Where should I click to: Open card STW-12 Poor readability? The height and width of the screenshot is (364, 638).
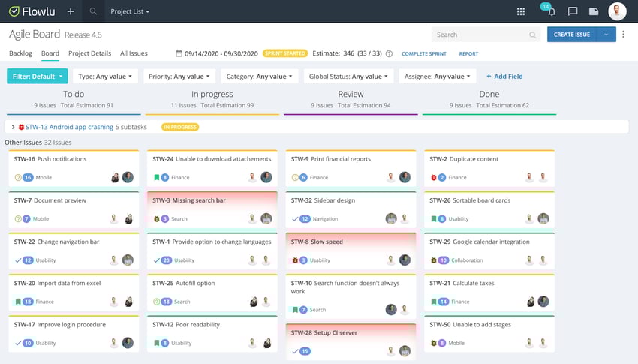pyautogui.click(x=212, y=334)
